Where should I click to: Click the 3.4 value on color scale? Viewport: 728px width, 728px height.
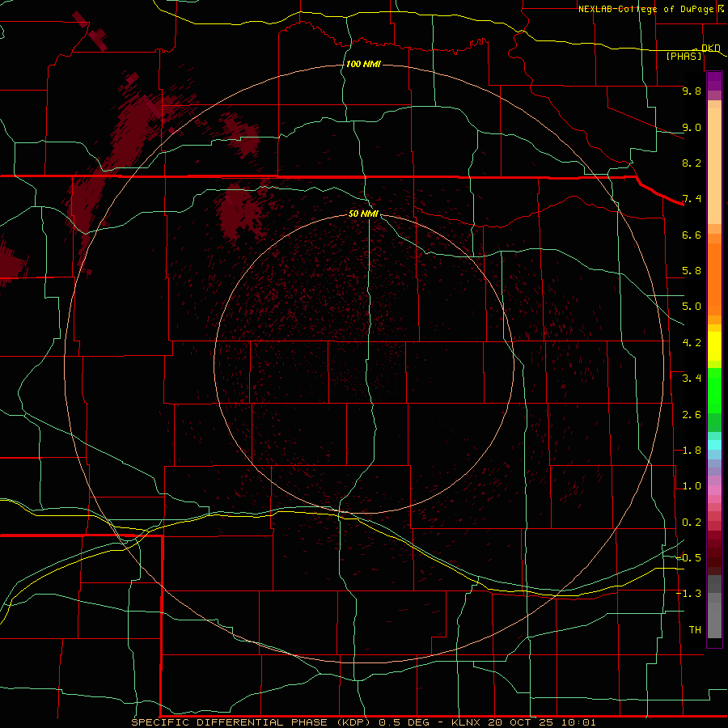(692, 379)
